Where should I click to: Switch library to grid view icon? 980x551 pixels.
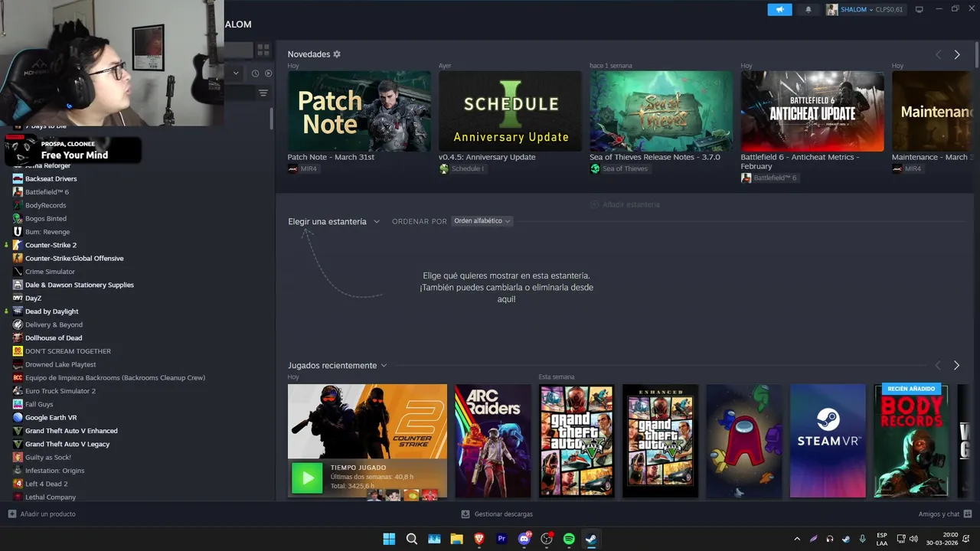click(263, 50)
